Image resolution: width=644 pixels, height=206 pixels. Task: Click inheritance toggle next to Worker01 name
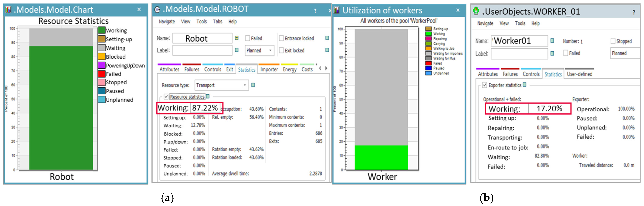[552, 41]
